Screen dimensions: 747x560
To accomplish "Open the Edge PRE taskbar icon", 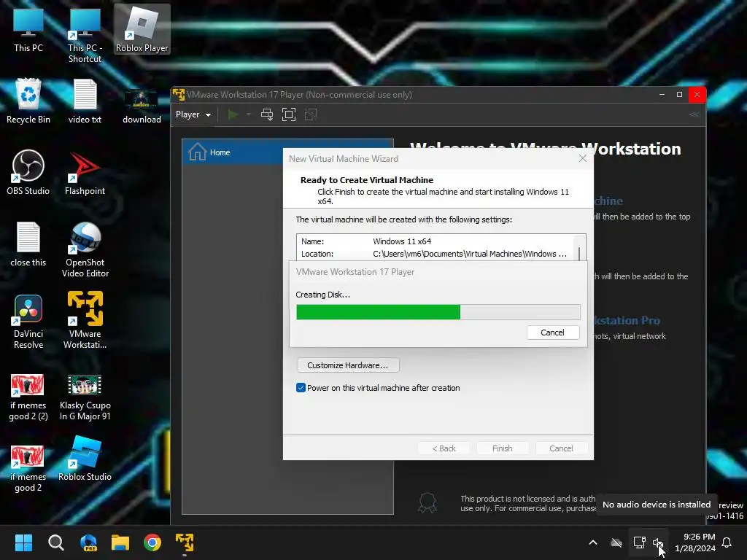I will click(88, 542).
